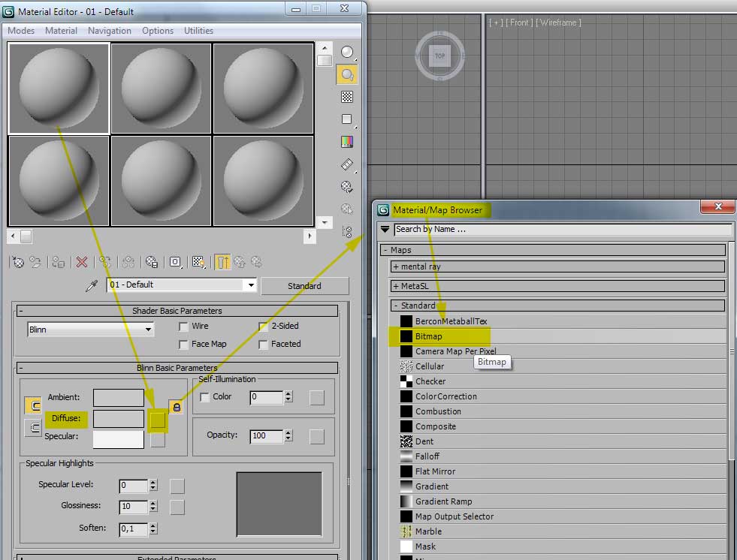Click the Ambient color swatch
This screenshot has height=560, width=737.
click(119, 397)
